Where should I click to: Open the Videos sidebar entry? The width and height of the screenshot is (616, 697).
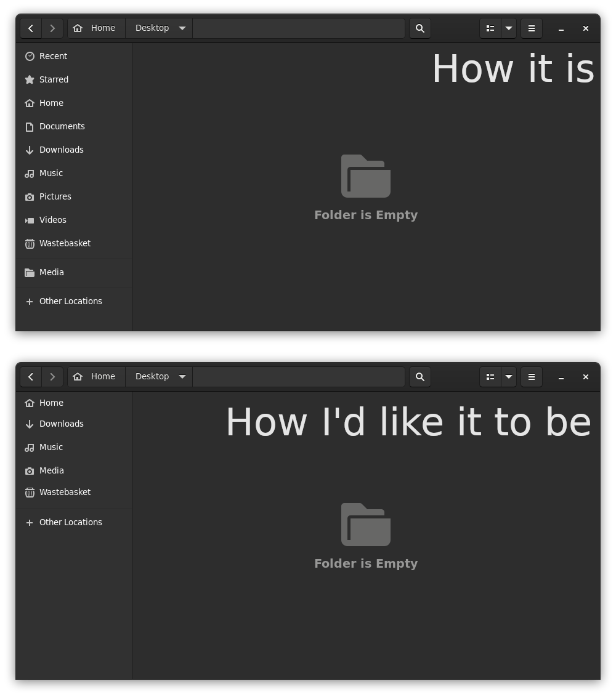coord(74,220)
